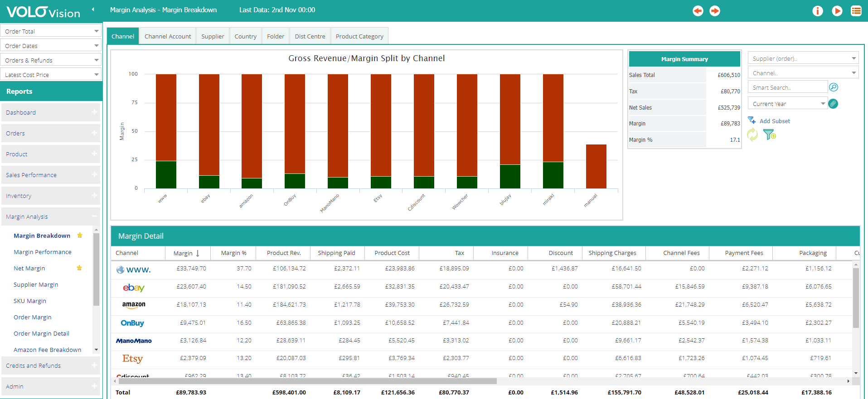This screenshot has width=868, height=399.
Task: Click the green www bar segment in chart
Action: (166, 175)
